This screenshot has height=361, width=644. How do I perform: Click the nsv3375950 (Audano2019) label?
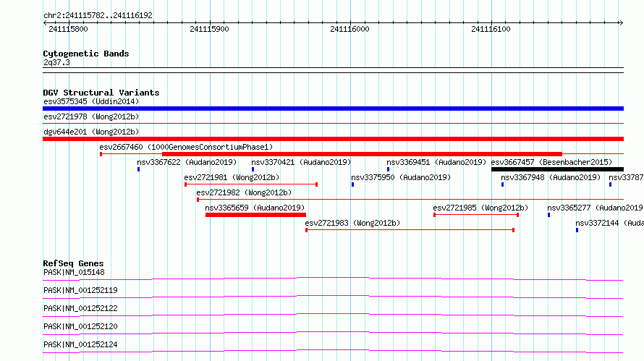401,177
